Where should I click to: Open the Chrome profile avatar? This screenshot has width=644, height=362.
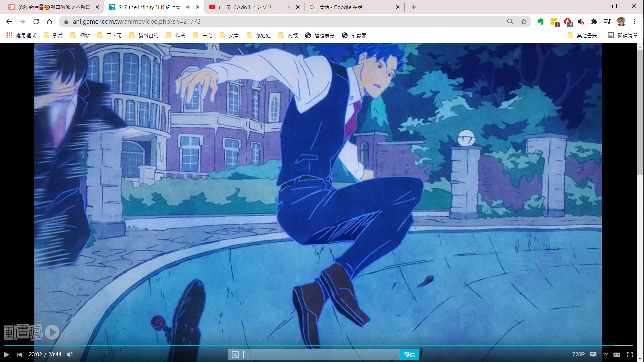point(621,22)
